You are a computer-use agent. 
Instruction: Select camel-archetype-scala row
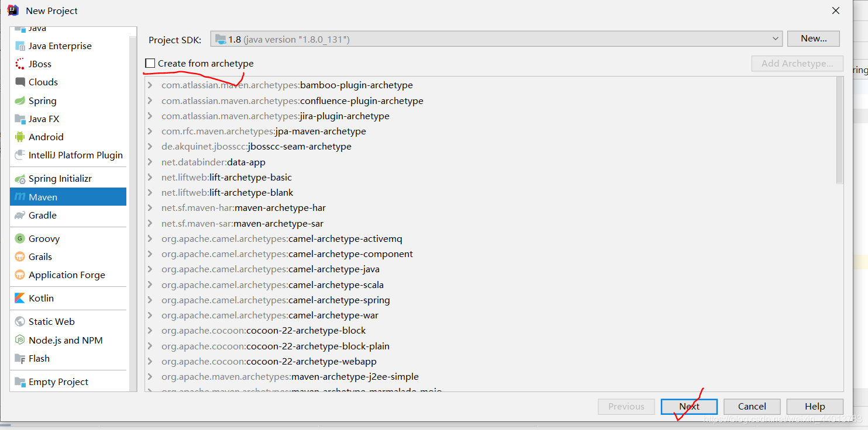(x=490, y=285)
